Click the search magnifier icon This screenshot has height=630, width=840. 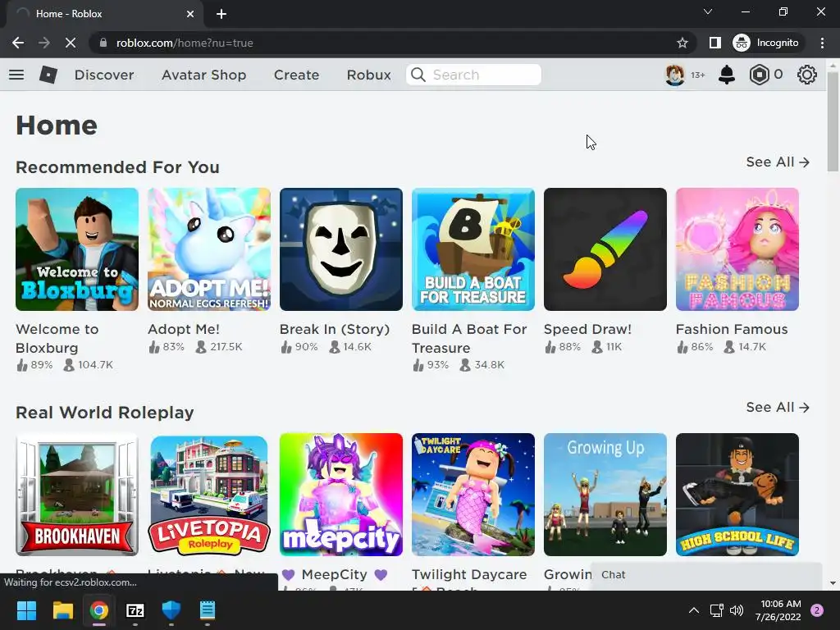(418, 75)
